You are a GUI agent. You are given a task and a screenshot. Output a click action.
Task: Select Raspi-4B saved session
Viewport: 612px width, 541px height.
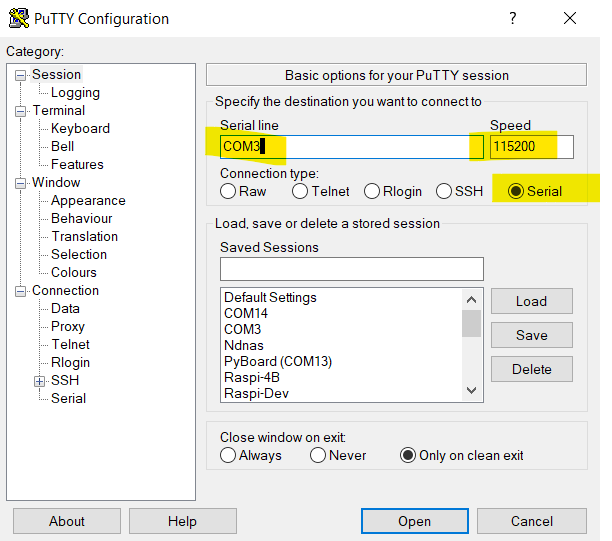point(252,377)
